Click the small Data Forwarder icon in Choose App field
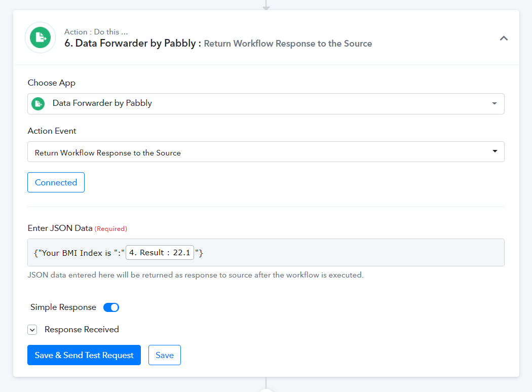 pos(38,103)
